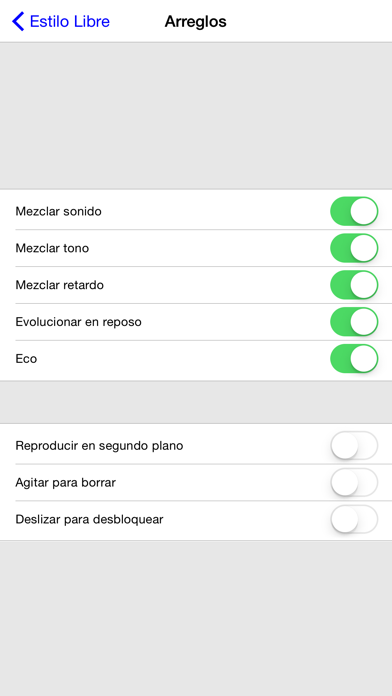392x696 pixels.
Task: Click the Evolucionar en reposo label
Action: tap(79, 322)
